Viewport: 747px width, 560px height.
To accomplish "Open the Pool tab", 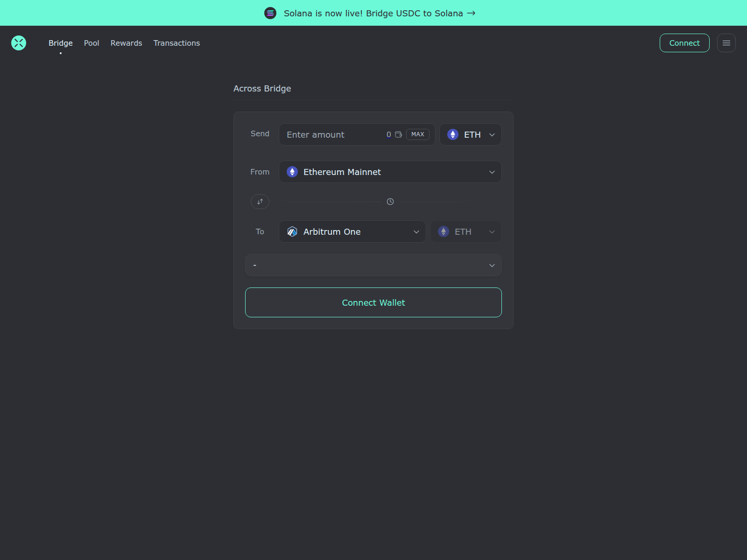I will tap(92, 43).
